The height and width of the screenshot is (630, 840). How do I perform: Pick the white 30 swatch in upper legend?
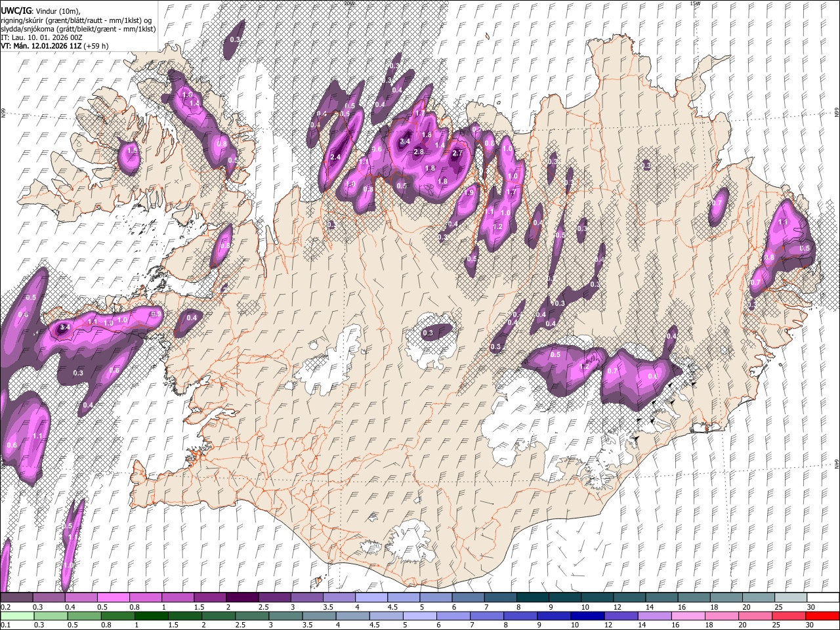pyautogui.click(x=823, y=597)
